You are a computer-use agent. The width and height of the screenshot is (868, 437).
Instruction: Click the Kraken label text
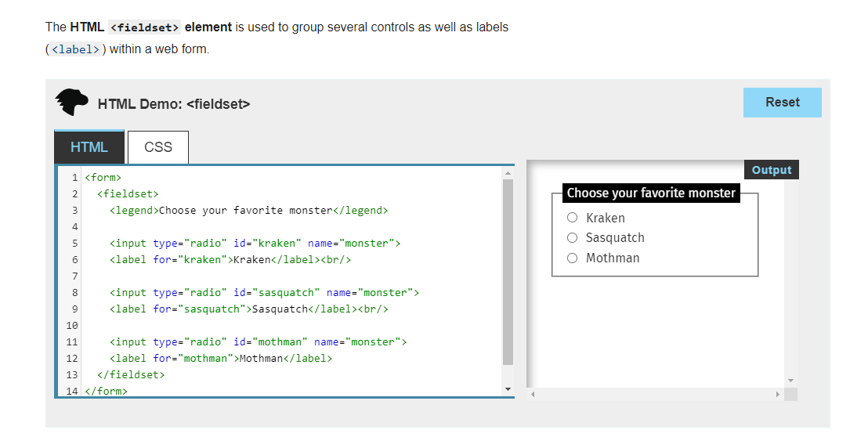pyautogui.click(x=606, y=218)
